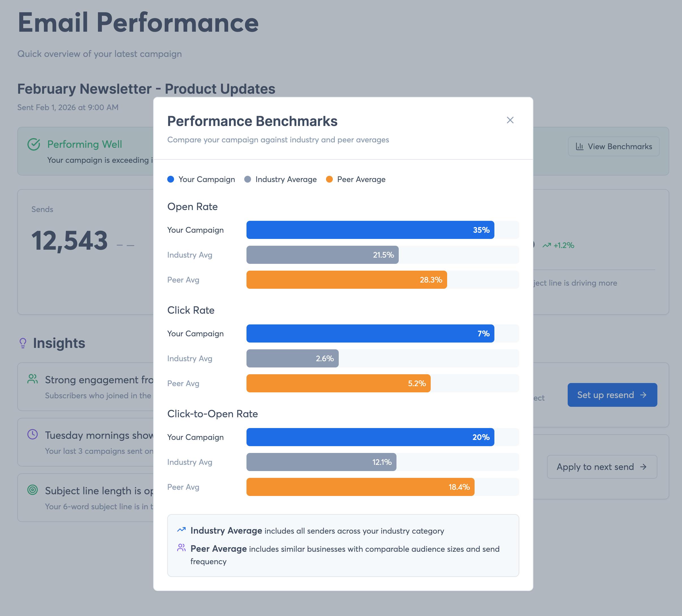Click the bar chart icon in View Benchmarks

580,147
